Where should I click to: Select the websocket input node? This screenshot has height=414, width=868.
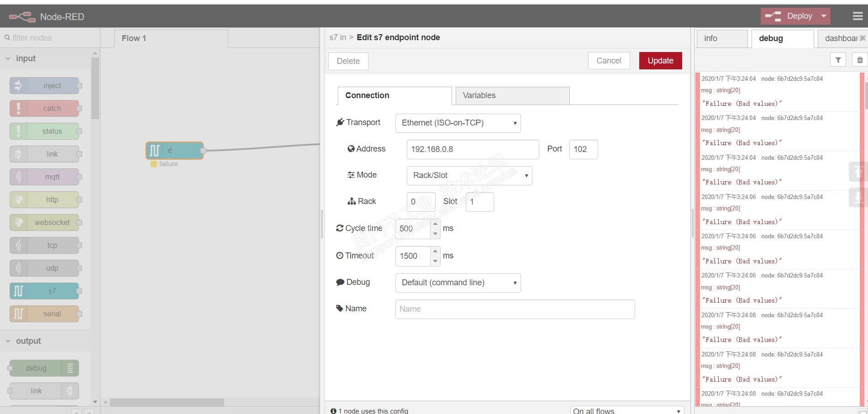click(44, 222)
